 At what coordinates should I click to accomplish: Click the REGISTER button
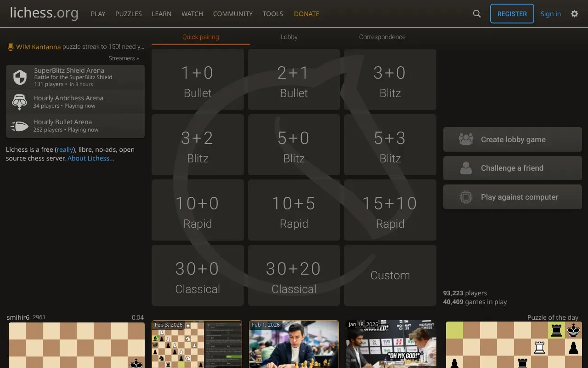[x=512, y=14]
